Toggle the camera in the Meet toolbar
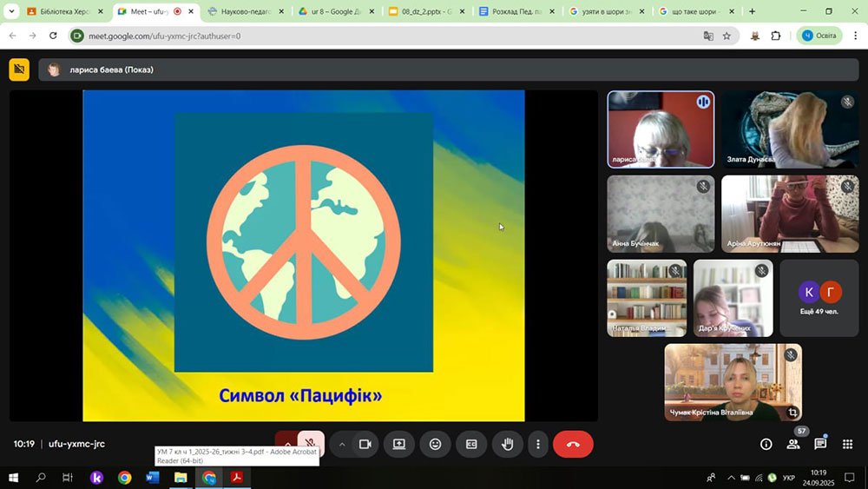This screenshot has height=489, width=868. coord(365,444)
